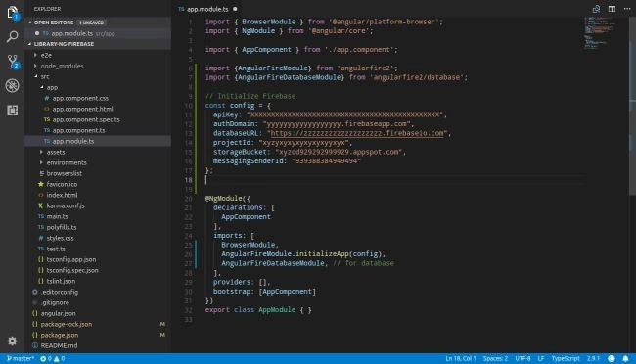This screenshot has width=636, height=364.
Task: Click the master branch indicator in status bar
Action: tap(20, 358)
